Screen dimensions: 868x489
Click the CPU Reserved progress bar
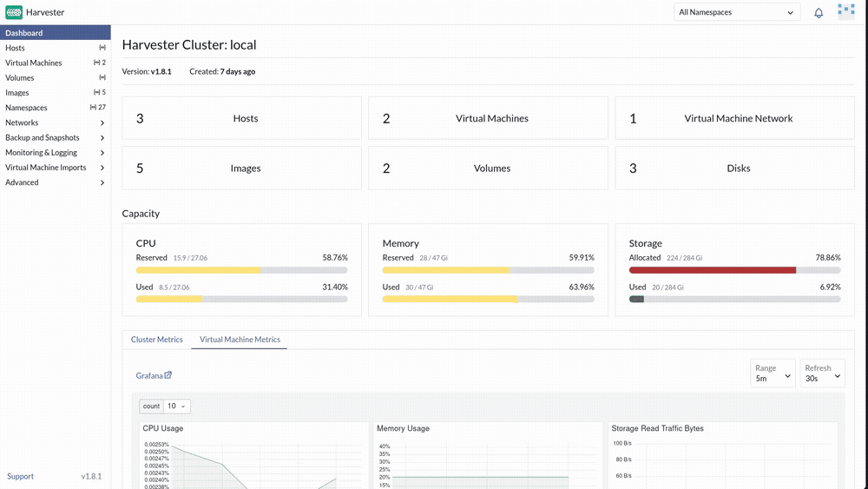[x=242, y=270]
